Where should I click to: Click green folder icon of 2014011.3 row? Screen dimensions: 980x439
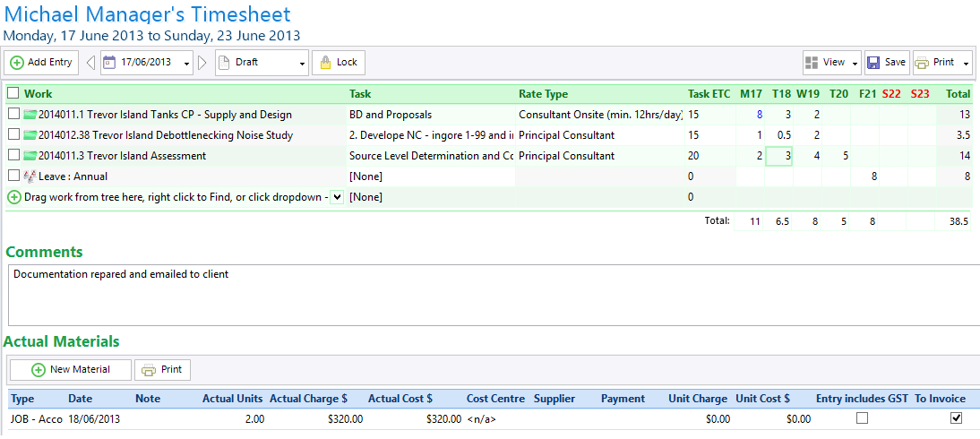point(30,156)
